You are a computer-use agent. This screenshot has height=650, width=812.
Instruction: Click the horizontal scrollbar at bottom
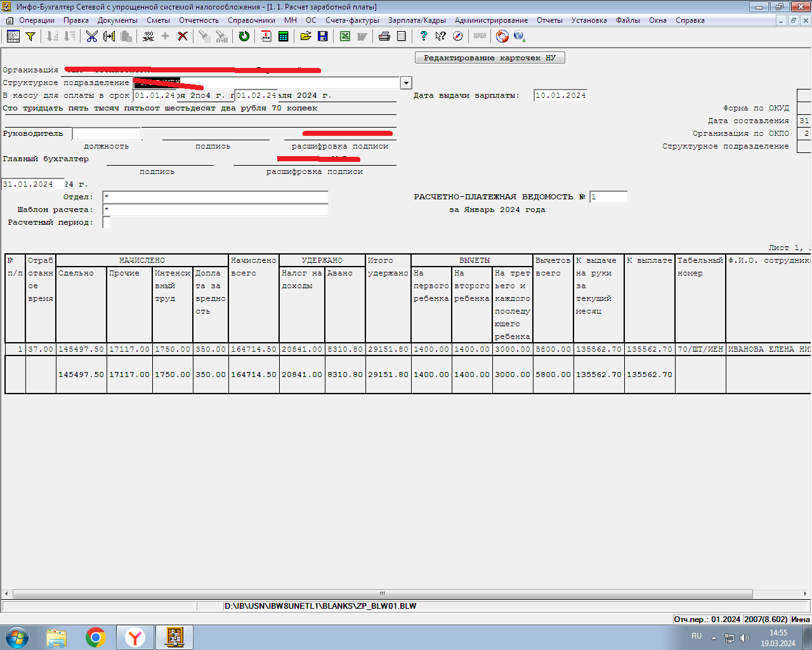[x=383, y=594]
